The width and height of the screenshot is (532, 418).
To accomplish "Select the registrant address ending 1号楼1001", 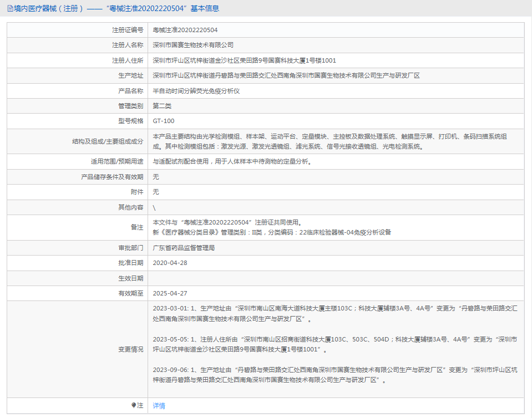I will 244,60.
